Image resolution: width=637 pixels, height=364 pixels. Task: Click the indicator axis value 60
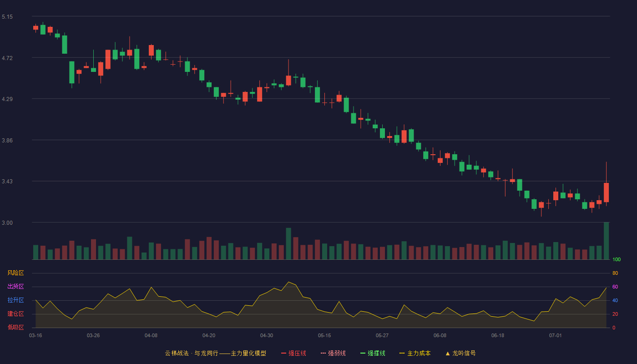(x=615, y=287)
